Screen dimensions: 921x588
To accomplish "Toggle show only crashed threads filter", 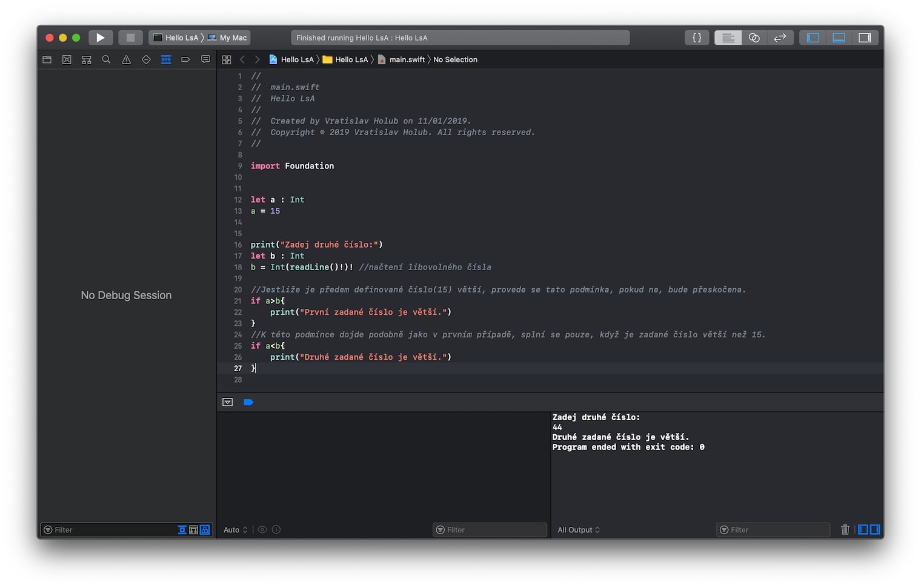I will click(x=193, y=530).
